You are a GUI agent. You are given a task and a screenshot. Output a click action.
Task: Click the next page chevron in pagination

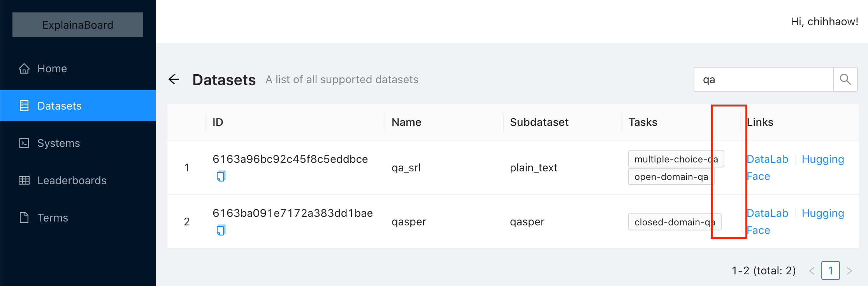(x=850, y=270)
